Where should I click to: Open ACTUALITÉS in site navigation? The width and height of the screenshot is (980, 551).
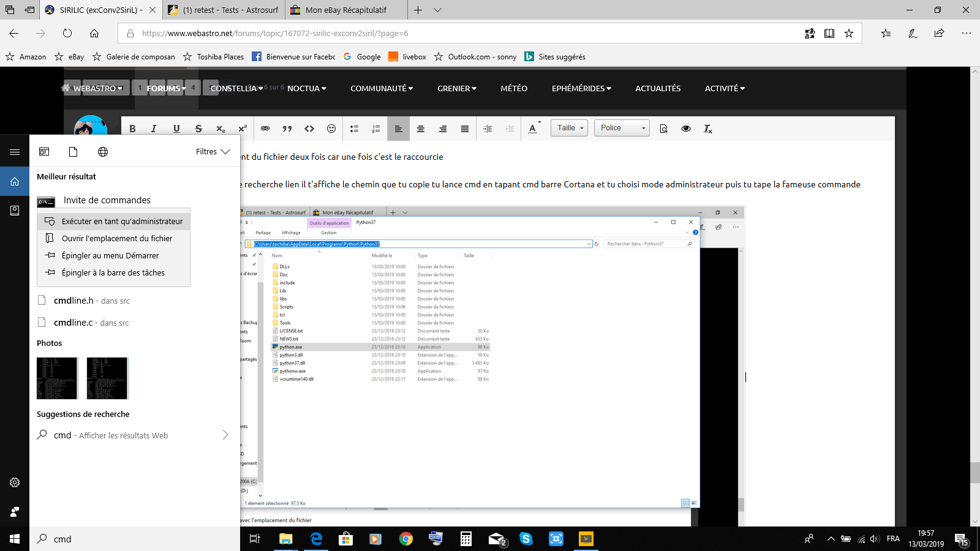[x=658, y=88]
